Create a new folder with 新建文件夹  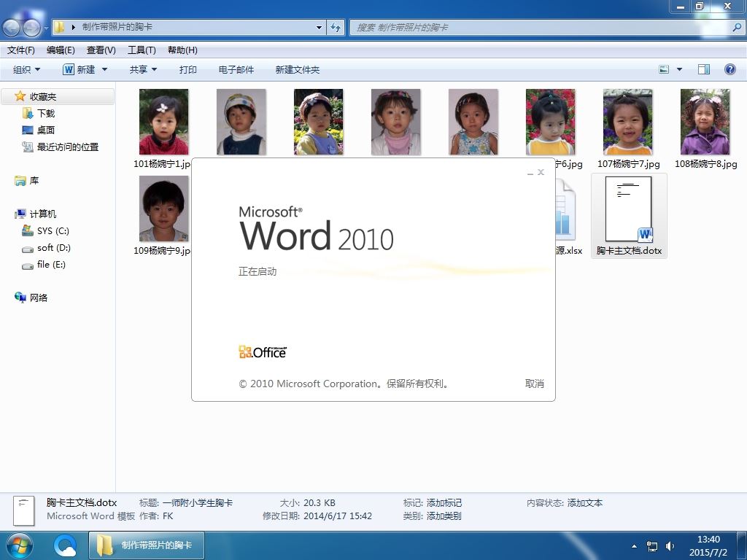point(298,69)
